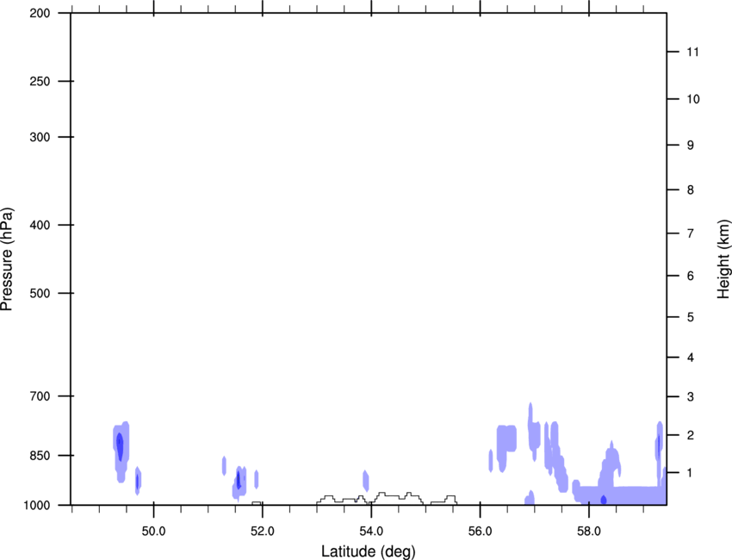Image resolution: width=732 pixels, height=560 pixels.
Task: Pick the 3 km height label
Action: (691, 397)
